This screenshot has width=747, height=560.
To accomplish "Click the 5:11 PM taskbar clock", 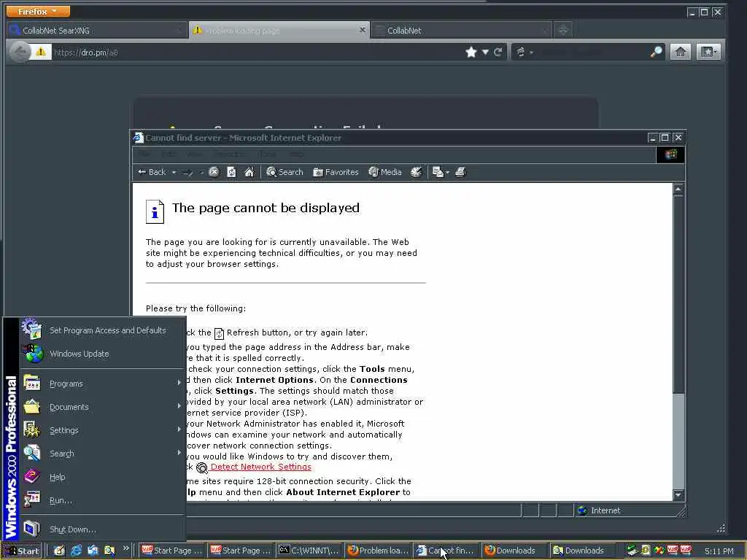I will tap(719, 551).
